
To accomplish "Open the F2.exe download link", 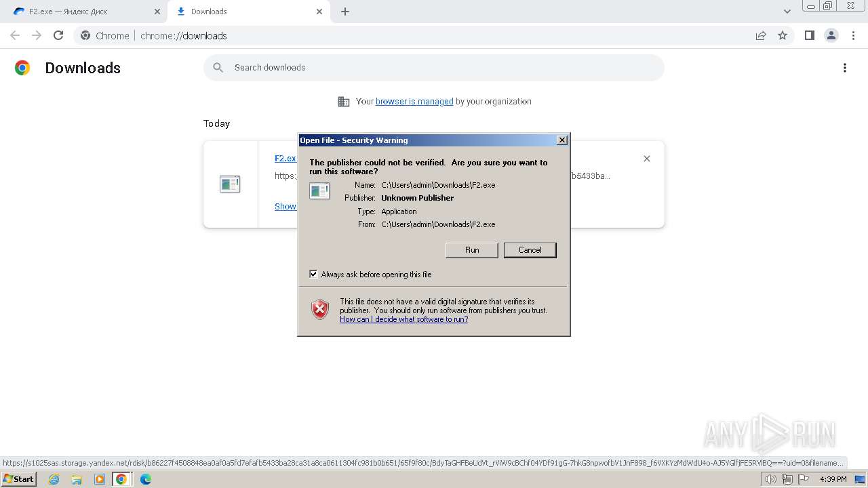I will [285, 158].
